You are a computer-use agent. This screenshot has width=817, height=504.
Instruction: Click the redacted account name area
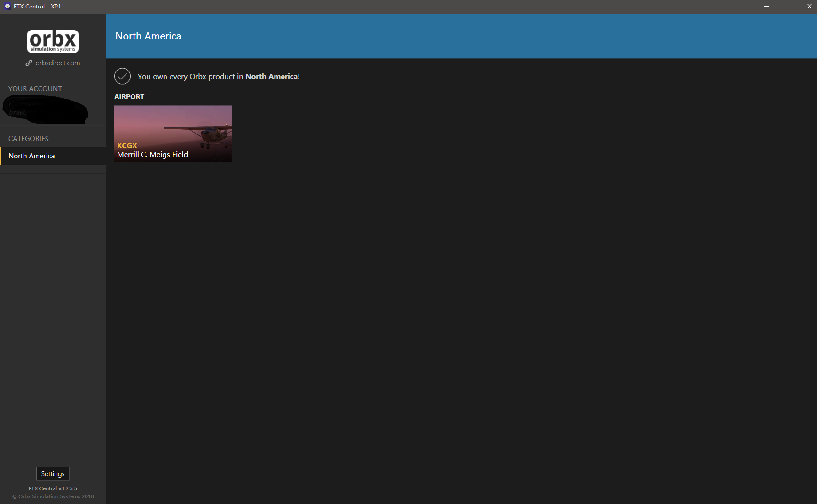point(46,110)
